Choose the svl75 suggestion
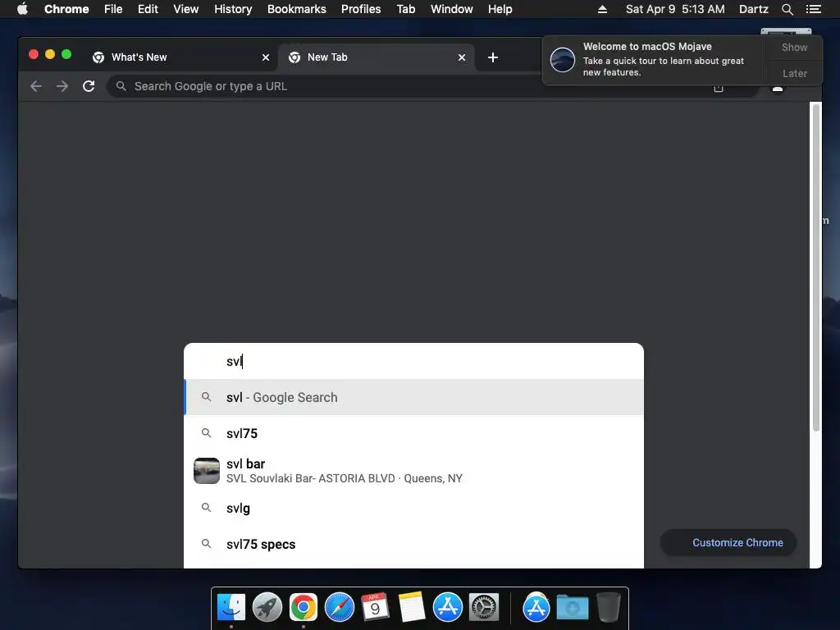 click(413, 433)
